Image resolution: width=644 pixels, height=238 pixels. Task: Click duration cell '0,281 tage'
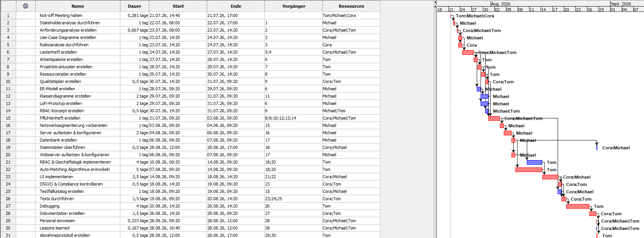click(135, 15)
